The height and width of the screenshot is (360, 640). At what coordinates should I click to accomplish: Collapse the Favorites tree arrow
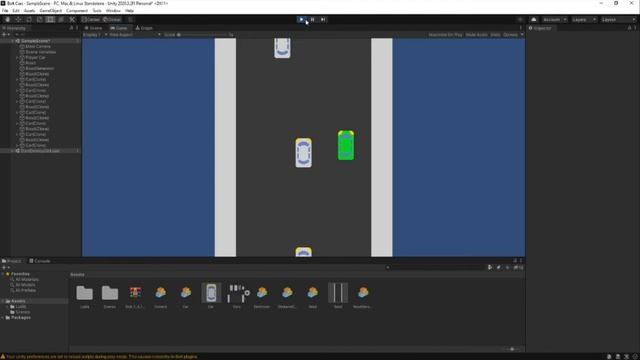(3, 274)
